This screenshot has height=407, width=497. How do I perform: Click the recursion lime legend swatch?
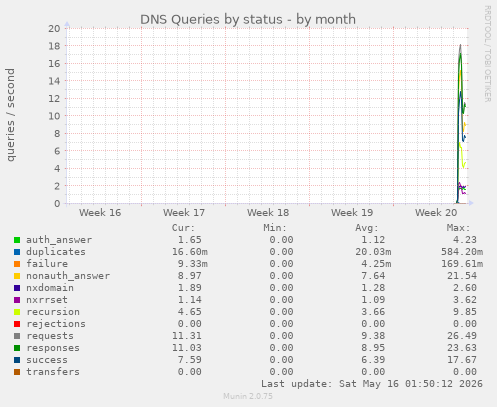click(17, 312)
